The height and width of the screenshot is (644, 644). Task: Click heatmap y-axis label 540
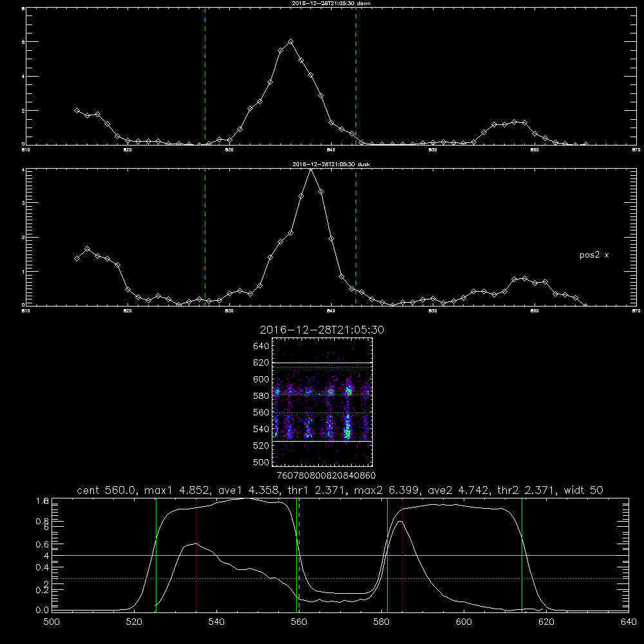261,429
